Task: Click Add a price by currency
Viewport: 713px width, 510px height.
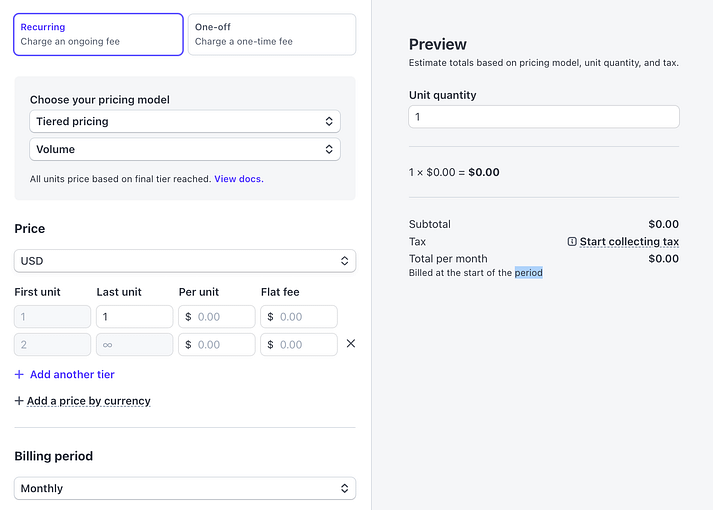Action: tap(89, 401)
